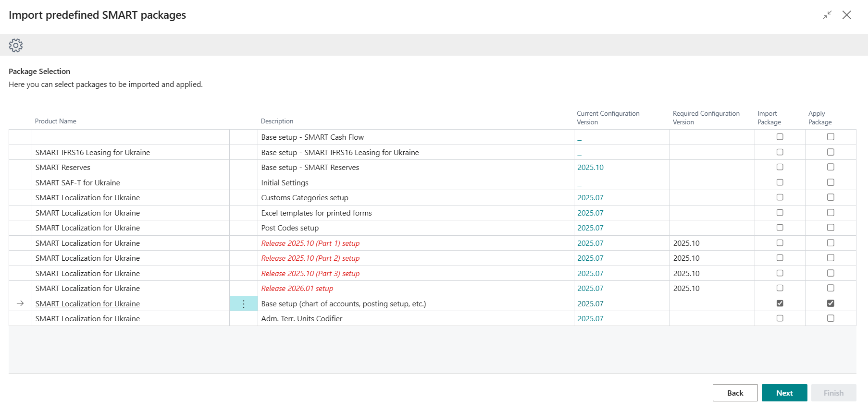Uncheck Apply Package for Base setup chart of accounts
Screen dimensions: 868x411
click(830, 303)
